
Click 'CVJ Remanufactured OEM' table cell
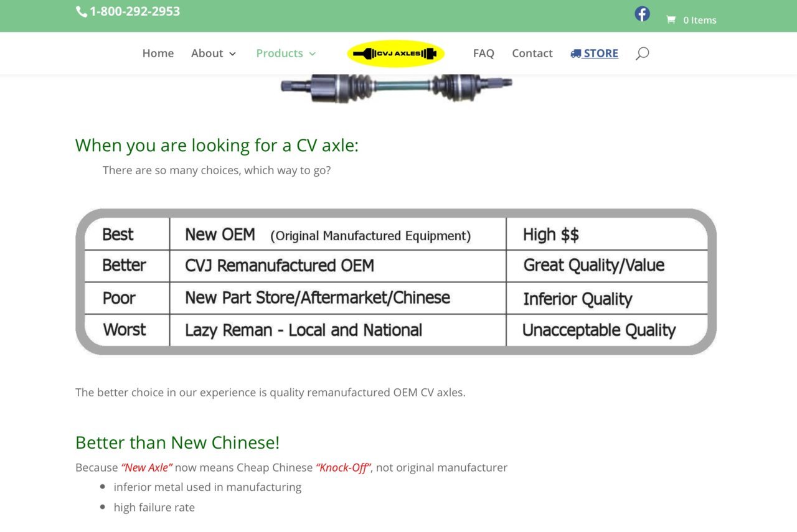(x=338, y=266)
